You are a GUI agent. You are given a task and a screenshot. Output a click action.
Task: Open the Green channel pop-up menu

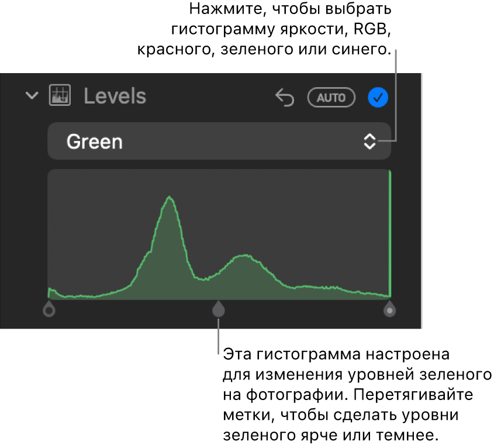coord(219,141)
